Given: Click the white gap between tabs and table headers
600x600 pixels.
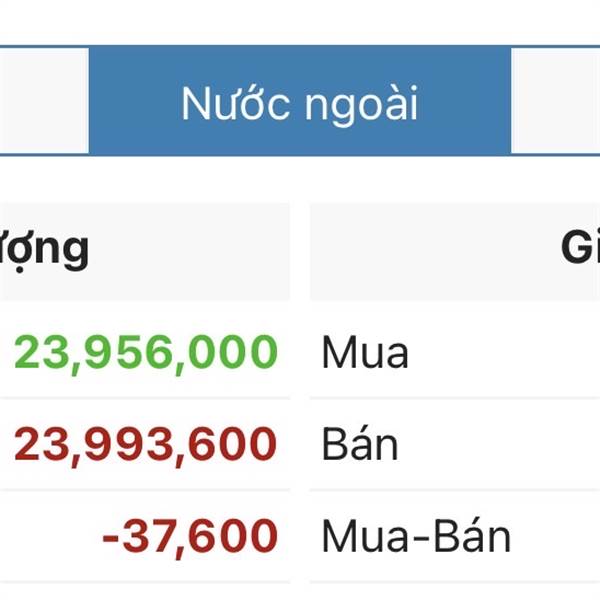Looking at the screenshot, I should tap(300, 179).
